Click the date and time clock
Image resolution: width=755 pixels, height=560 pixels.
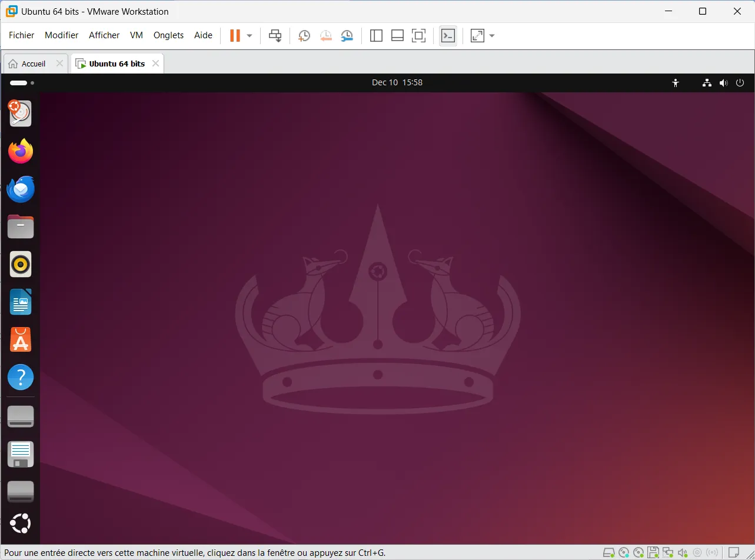[397, 82]
